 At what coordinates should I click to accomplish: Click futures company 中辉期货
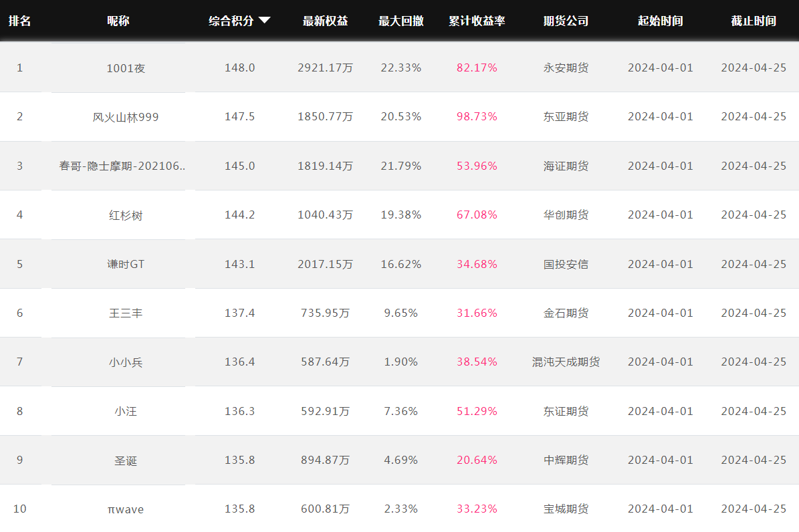tap(566, 460)
